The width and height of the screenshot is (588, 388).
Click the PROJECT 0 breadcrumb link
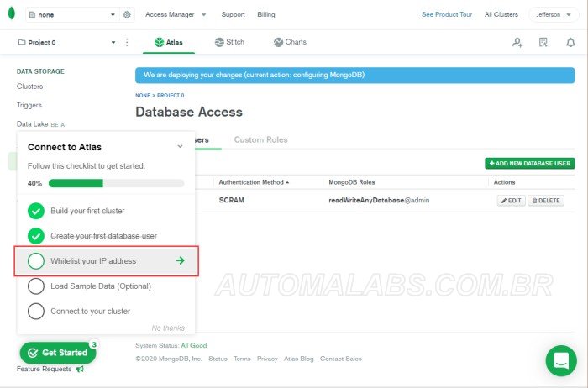click(171, 95)
